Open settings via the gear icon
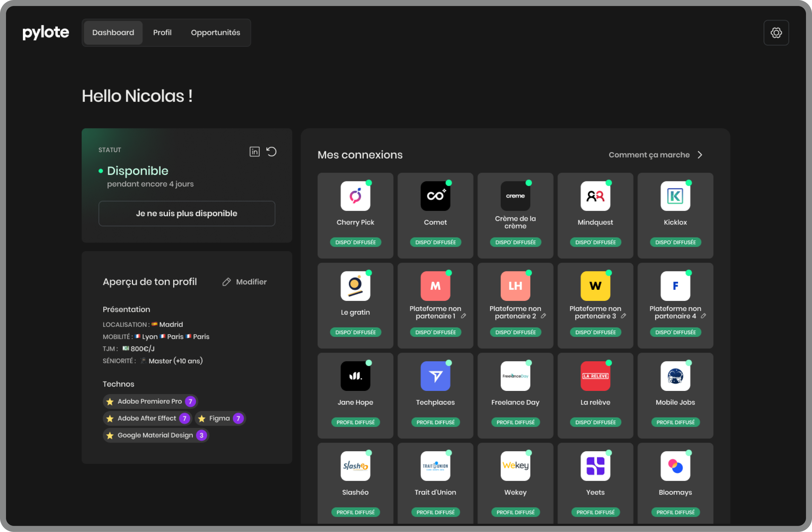Viewport: 812px width, 532px height. pos(776,33)
